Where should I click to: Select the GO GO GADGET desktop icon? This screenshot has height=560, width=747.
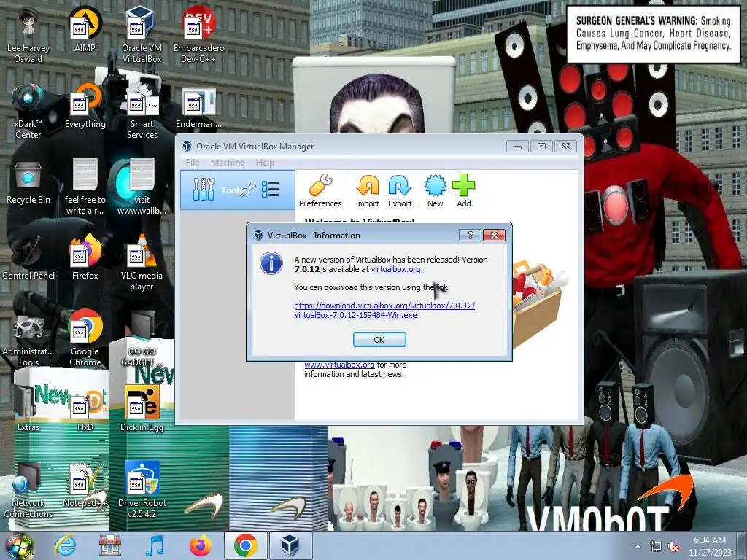pyautogui.click(x=142, y=340)
